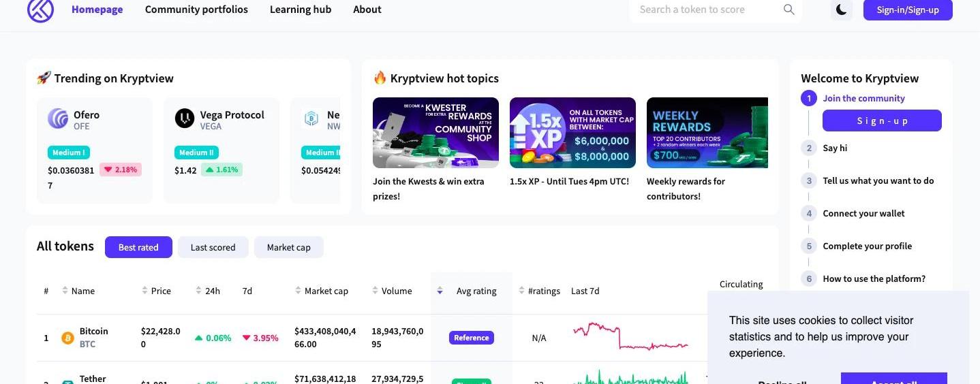
Task: Open the Say hi step
Action: [835, 148]
